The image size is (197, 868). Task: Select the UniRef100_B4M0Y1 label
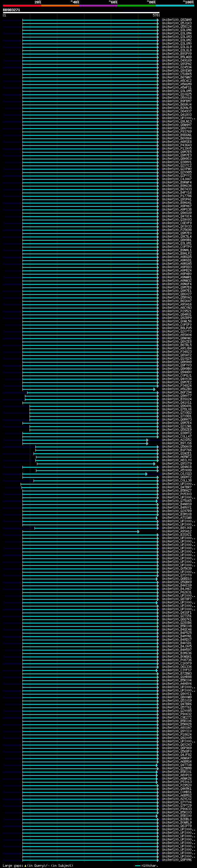177,508
